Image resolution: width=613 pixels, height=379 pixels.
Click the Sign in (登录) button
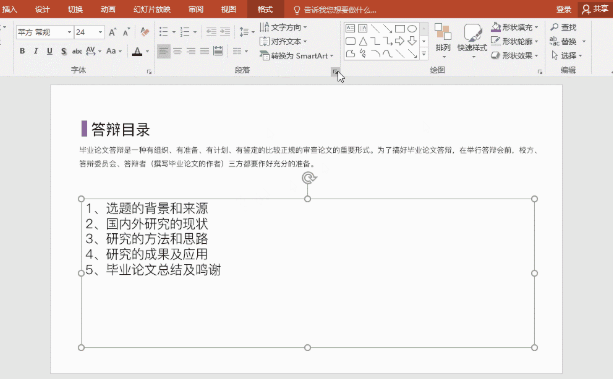pyautogui.click(x=564, y=9)
